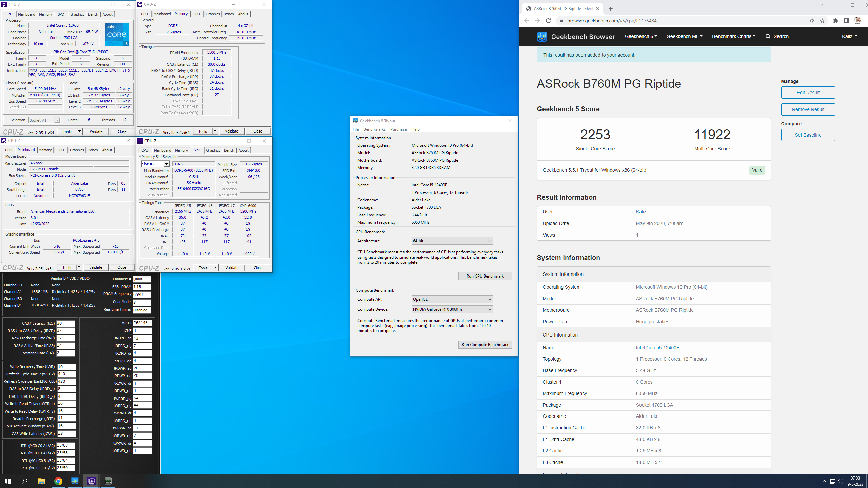Click the browser back arrow

527,21
